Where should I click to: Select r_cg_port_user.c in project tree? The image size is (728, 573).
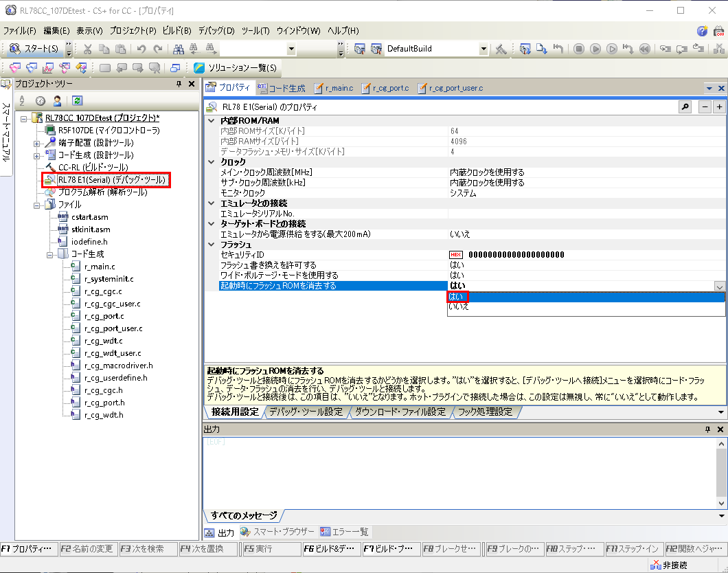coord(113,329)
